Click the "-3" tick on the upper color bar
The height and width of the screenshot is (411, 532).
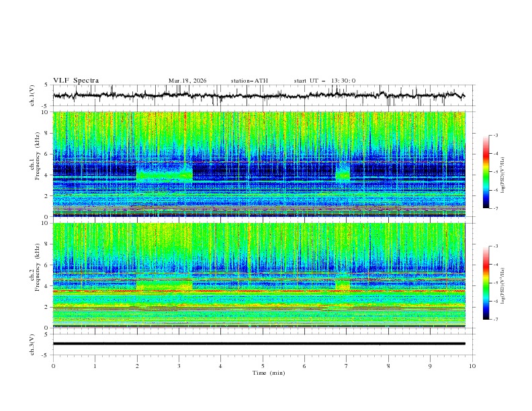click(x=495, y=135)
